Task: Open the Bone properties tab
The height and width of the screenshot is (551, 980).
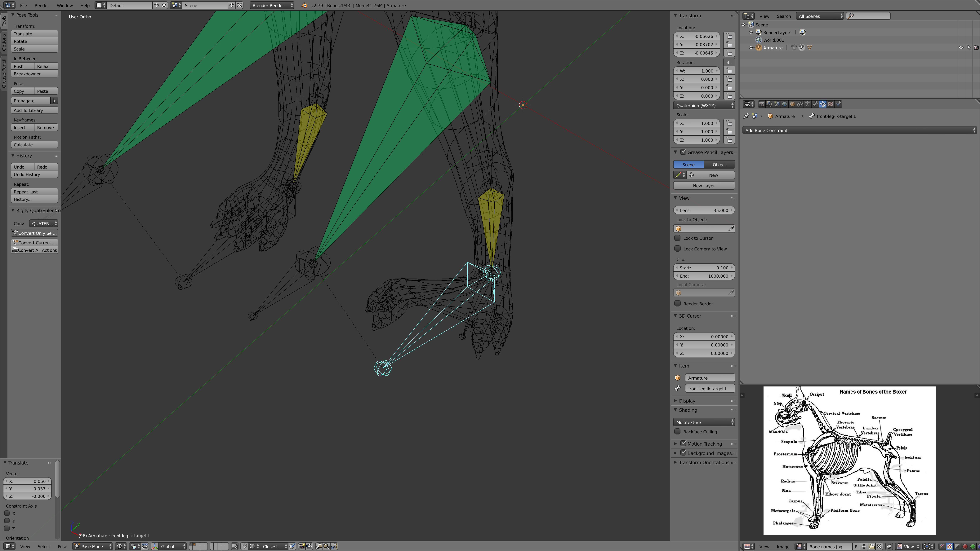Action: click(815, 104)
